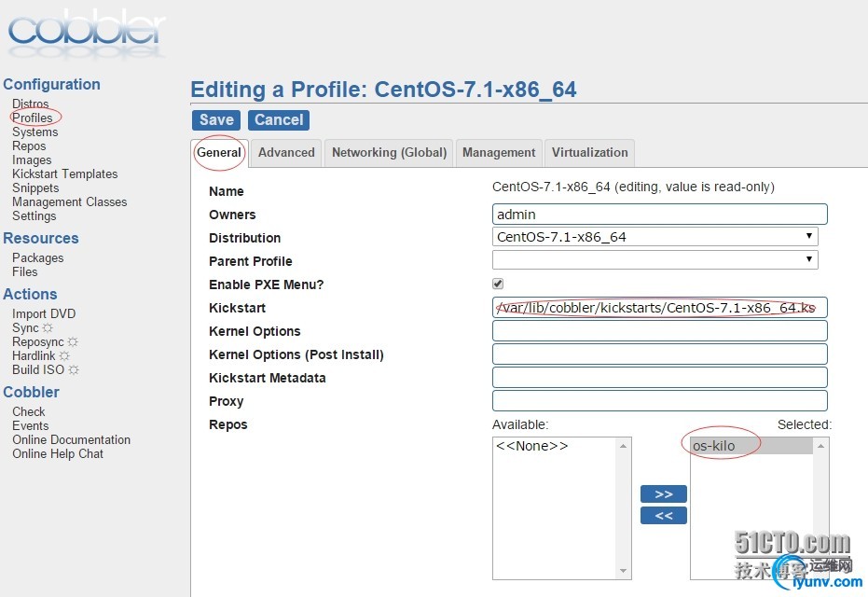Image resolution: width=868 pixels, height=597 pixels.
Task: Open Files under Resources
Action: click(25, 272)
